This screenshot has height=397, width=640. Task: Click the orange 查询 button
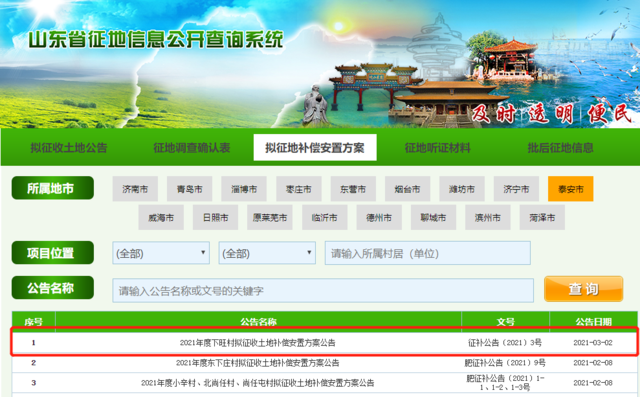(584, 289)
